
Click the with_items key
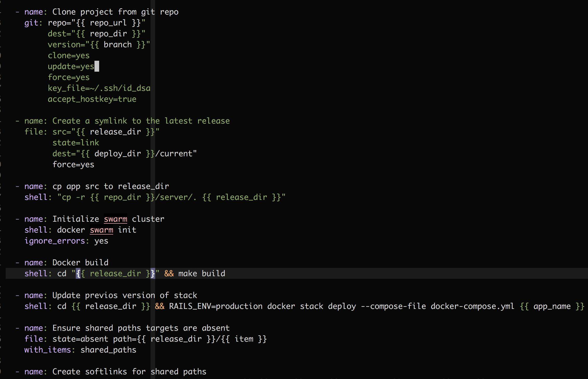[x=47, y=350]
